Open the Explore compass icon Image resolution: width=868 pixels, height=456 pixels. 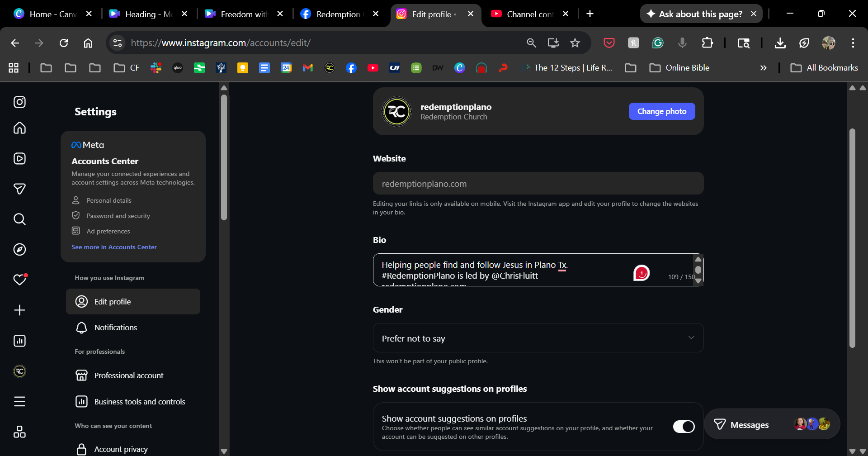(x=19, y=249)
